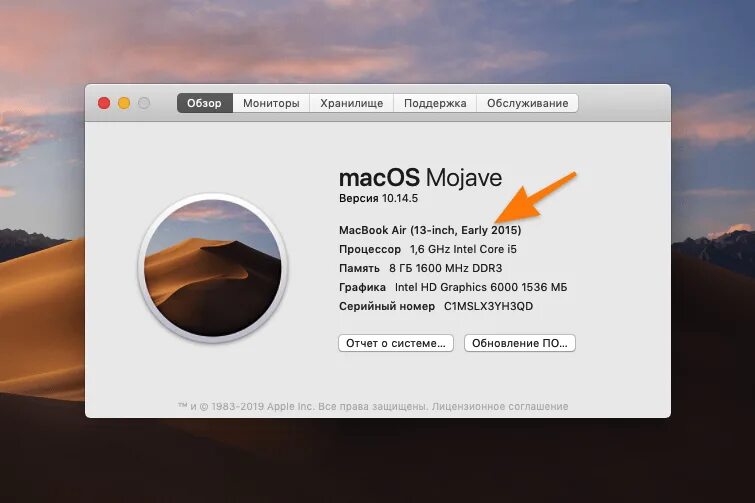Click the macOS Mojave title
This screenshot has width=755, height=503.
pyautogui.click(x=420, y=178)
